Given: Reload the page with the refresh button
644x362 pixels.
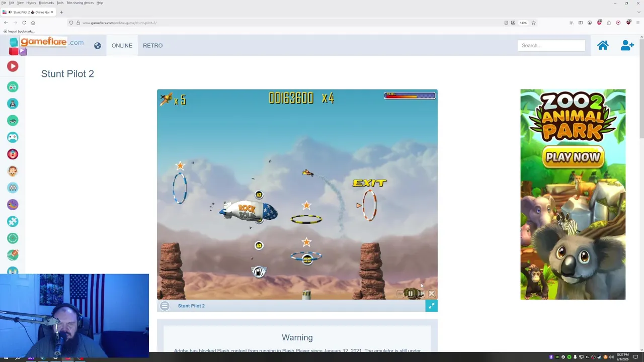Looking at the screenshot, I should [24, 23].
